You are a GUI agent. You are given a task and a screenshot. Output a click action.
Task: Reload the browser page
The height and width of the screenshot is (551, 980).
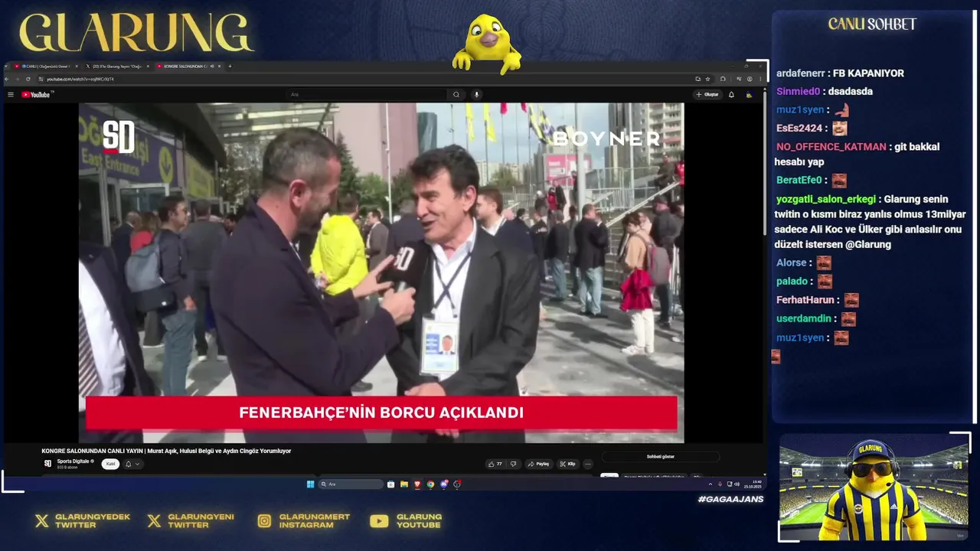click(x=28, y=79)
